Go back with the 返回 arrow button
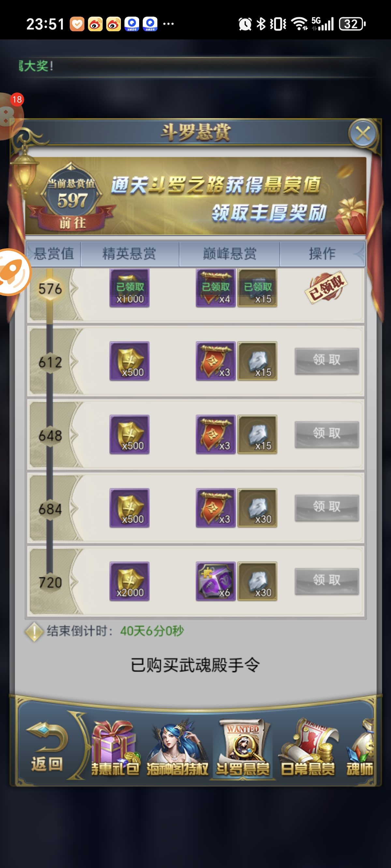Screen dimensions: 391x868 pyautogui.click(x=47, y=746)
